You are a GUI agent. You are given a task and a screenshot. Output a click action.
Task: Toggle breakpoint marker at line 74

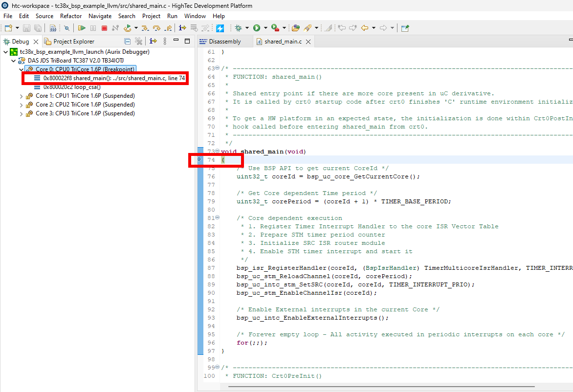click(199, 160)
